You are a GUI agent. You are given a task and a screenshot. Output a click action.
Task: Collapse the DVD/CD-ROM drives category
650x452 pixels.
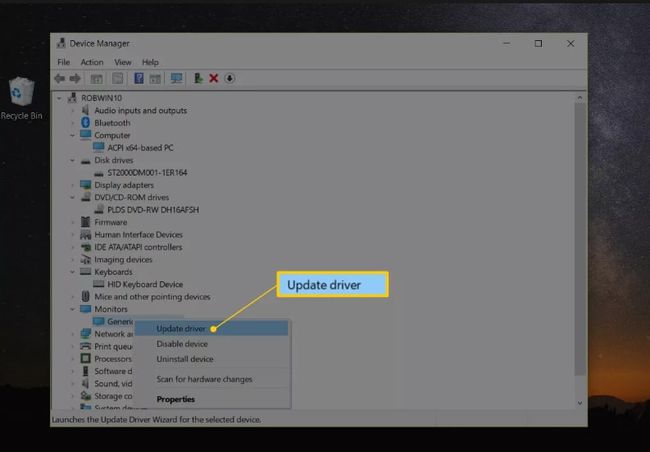73,198
